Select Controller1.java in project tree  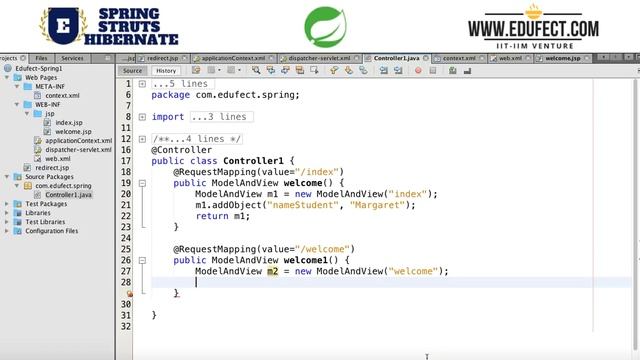pos(69,195)
